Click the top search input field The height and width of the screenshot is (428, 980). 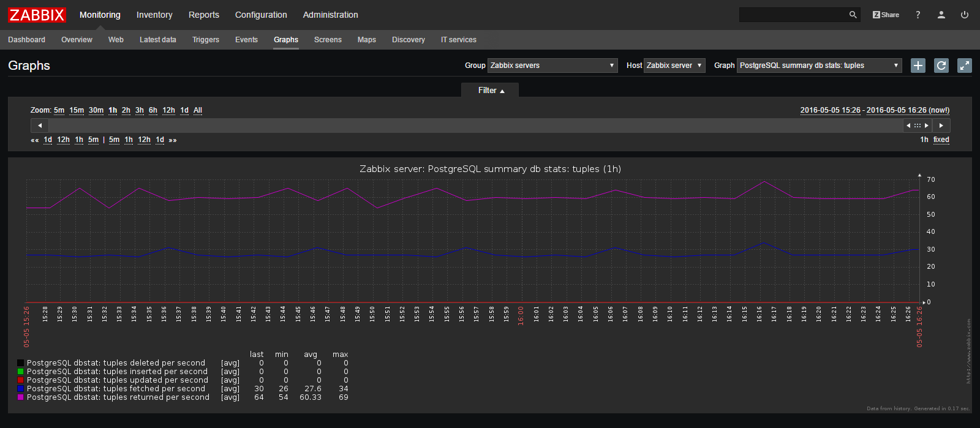pyautogui.click(x=794, y=15)
